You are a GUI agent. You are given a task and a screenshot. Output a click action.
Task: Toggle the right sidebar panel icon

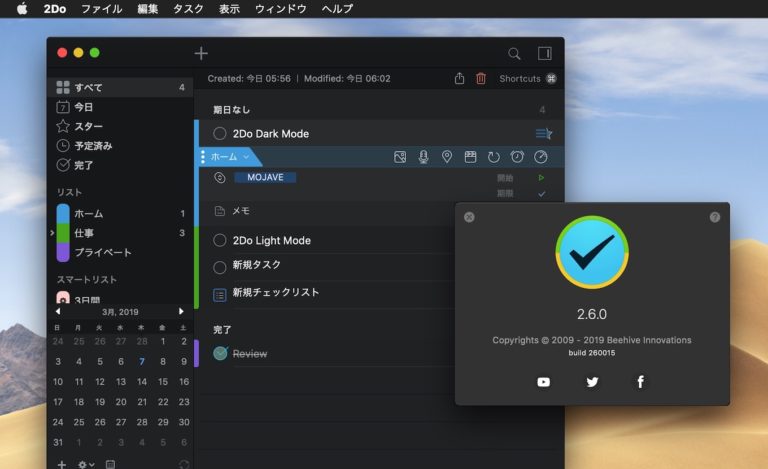point(545,53)
